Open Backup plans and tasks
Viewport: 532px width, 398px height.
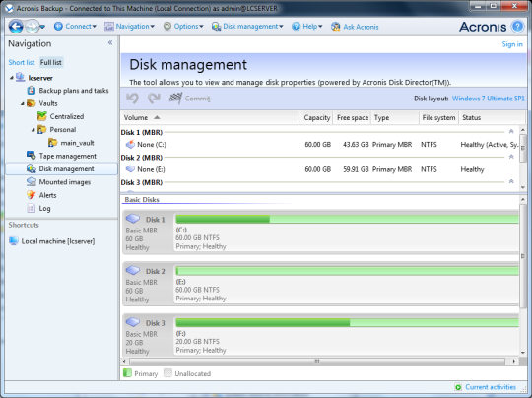[x=74, y=91]
